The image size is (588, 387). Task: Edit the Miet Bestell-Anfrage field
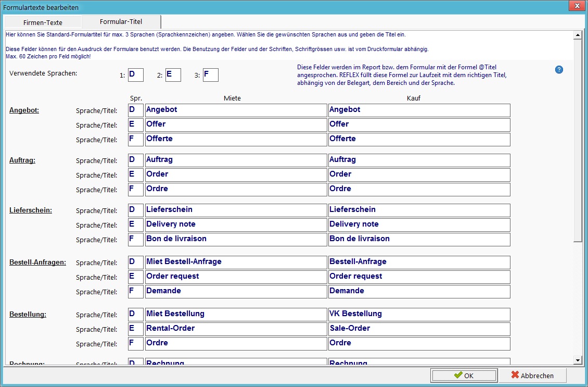235,263
